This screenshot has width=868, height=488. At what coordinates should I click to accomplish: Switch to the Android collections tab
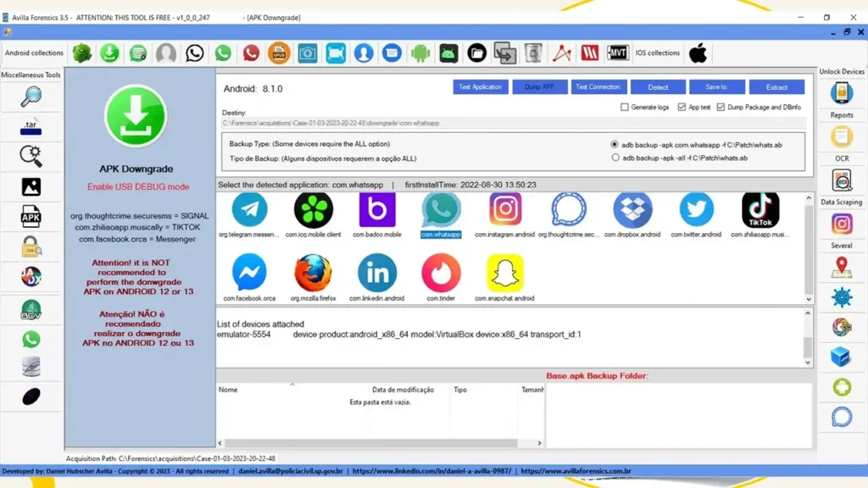(34, 52)
